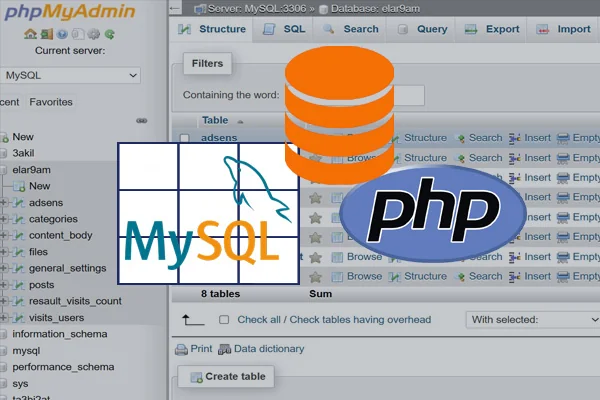Click the Print link
This screenshot has height=400, width=600.
pyautogui.click(x=201, y=349)
